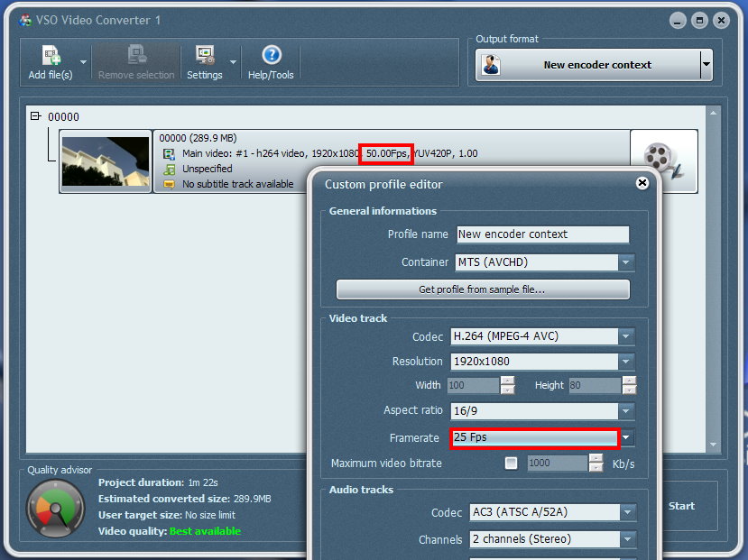Open Help/Tools question mark icon

(272, 55)
